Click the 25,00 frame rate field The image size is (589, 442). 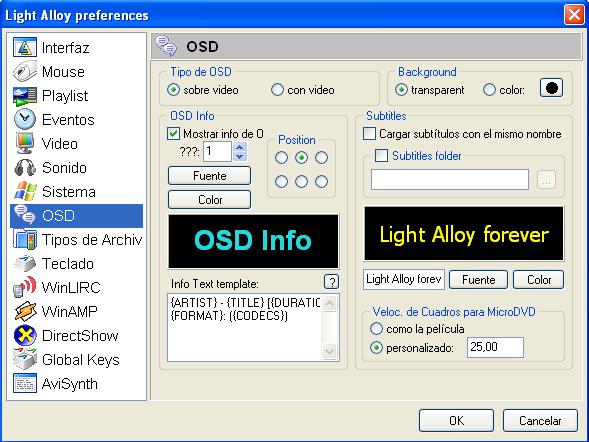coord(495,347)
